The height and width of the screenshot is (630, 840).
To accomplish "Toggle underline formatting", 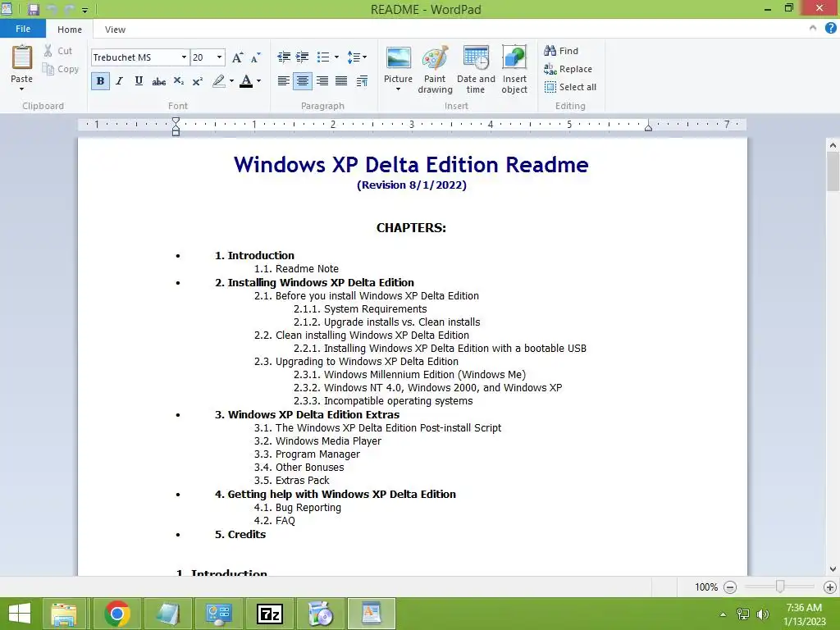I will 139,81.
